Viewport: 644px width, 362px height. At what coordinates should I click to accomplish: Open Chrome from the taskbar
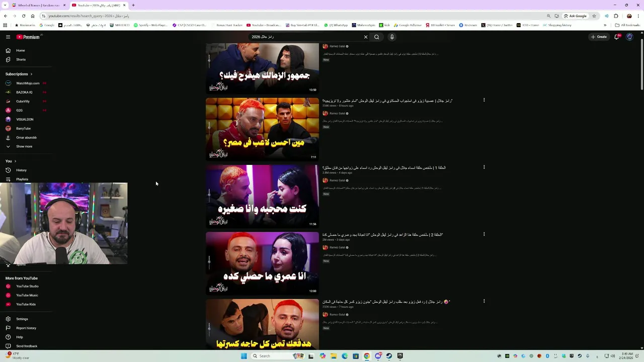(x=367, y=356)
